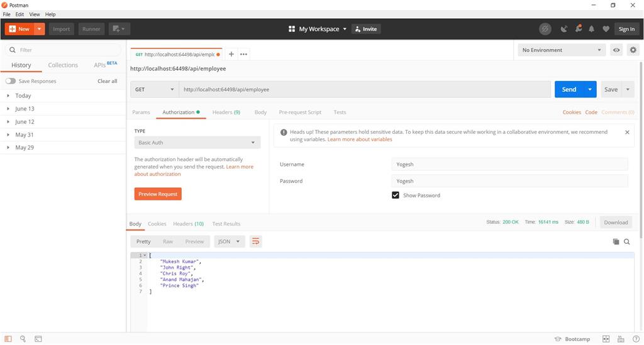Click the environment quick look eye icon
The width and height of the screenshot is (644, 345).
616,50
